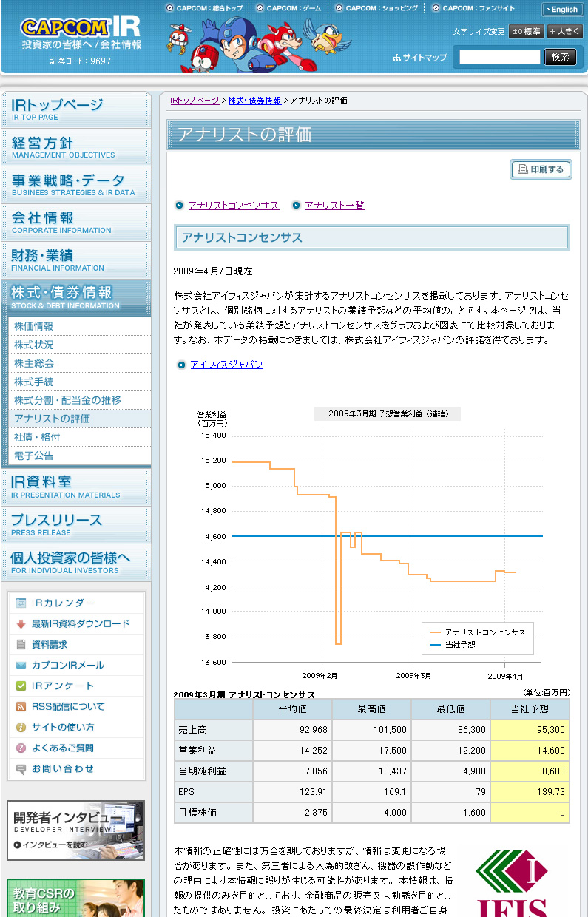Click the お問い合わせ speech icon
Screen dimensions: 588x917
click(21, 769)
